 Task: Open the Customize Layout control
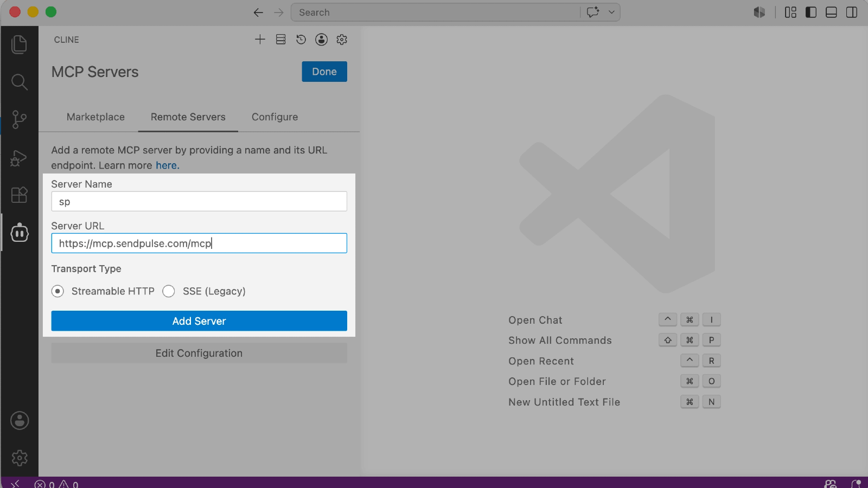pyautogui.click(x=791, y=12)
